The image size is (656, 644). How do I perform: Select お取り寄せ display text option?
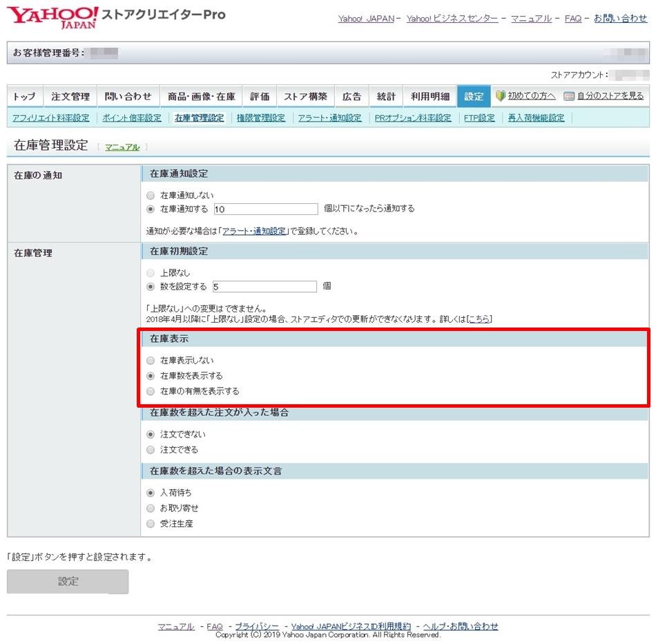tap(151, 509)
